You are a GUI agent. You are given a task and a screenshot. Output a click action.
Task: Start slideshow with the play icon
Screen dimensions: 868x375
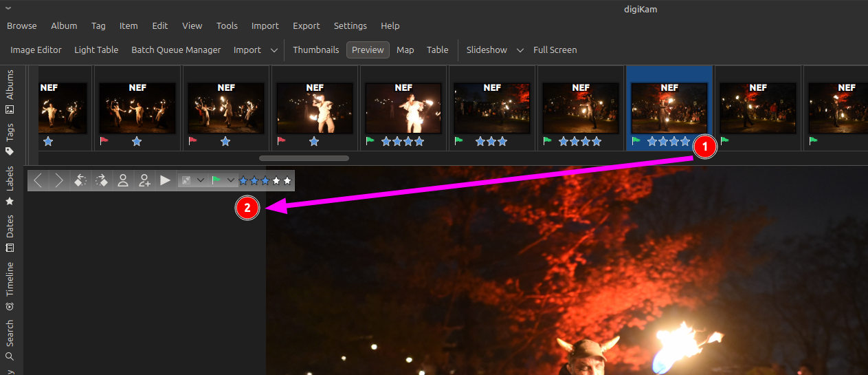(x=166, y=180)
